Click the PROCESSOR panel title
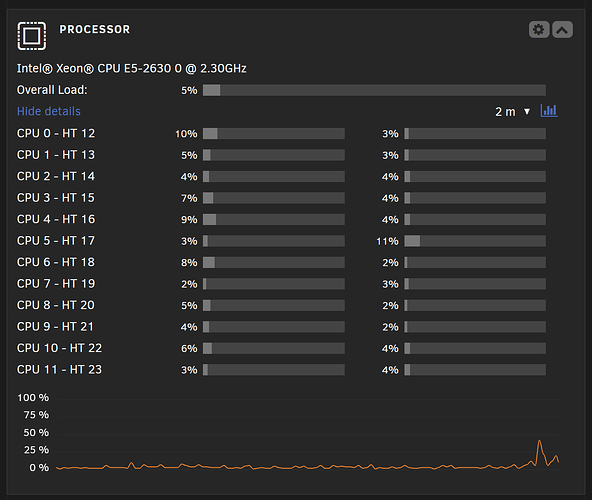This screenshot has width=592, height=500. pyautogui.click(x=94, y=29)
